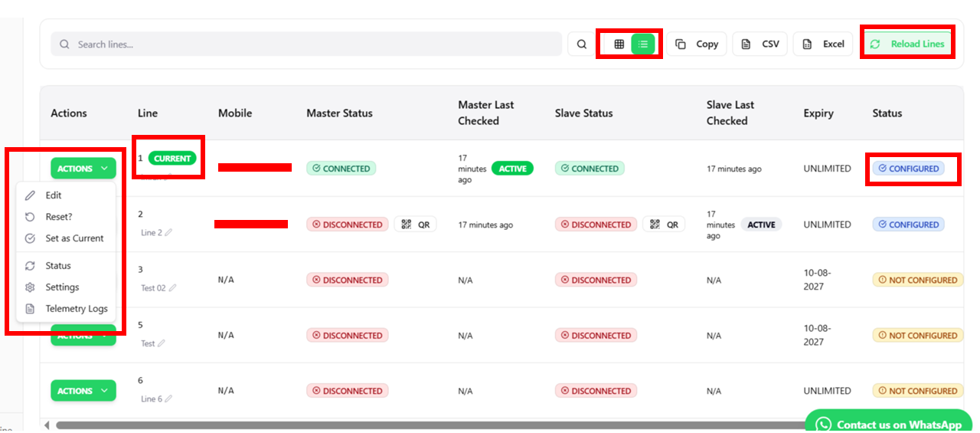Choose Edit from the actions menu
This screenshot has width=980, height=433.
click(x=54, y=195)
